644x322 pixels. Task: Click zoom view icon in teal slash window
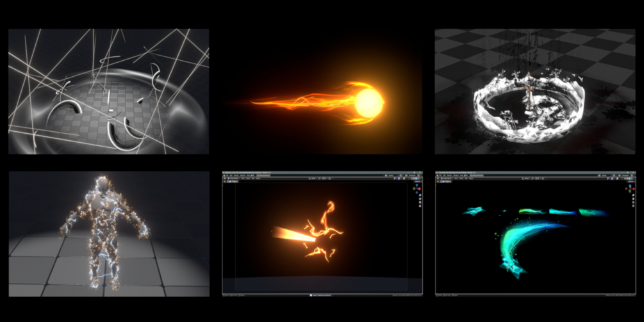point(633,195)
